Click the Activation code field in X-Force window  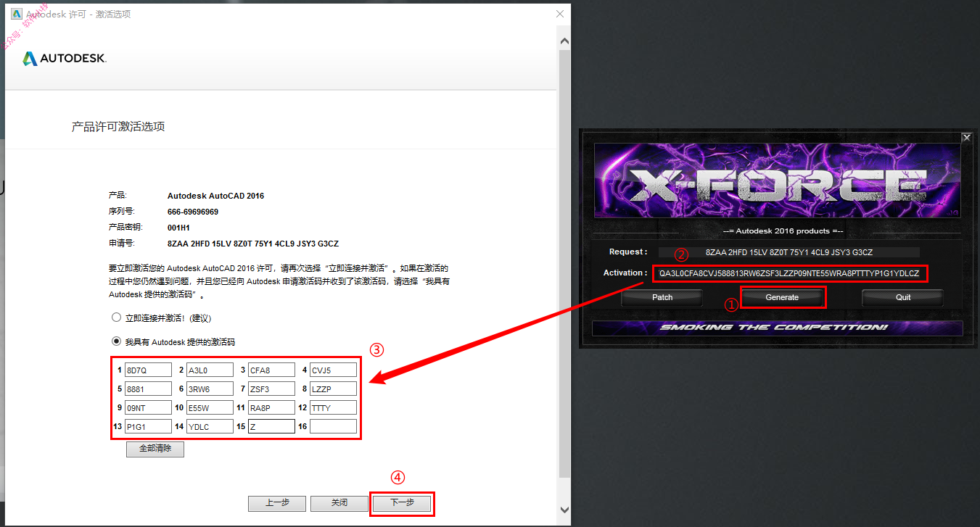coord(791,273)
